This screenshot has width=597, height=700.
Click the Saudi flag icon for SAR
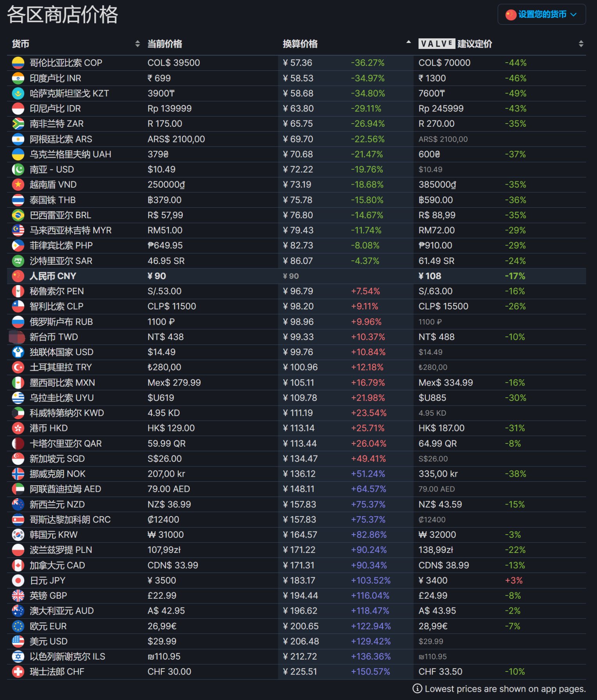pyautogui.click(x=18, y=261)
